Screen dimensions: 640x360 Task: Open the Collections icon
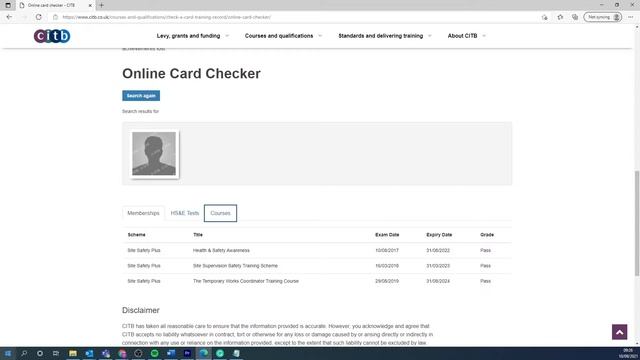(575, 17)
